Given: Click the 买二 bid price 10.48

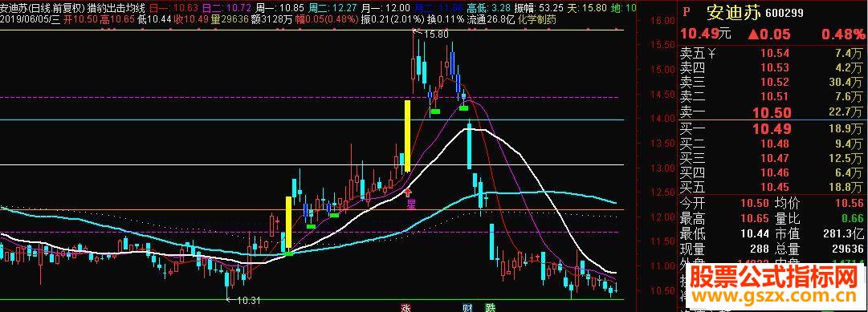Looking at the screenshot, I should click(773, 144).
